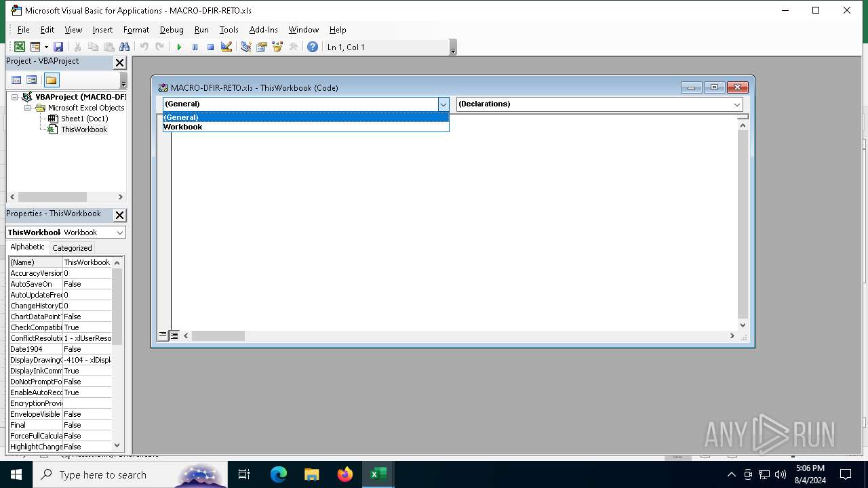868x488 pixels.
Task: Click Full Module View button in code window
Action: pos(174,335)
